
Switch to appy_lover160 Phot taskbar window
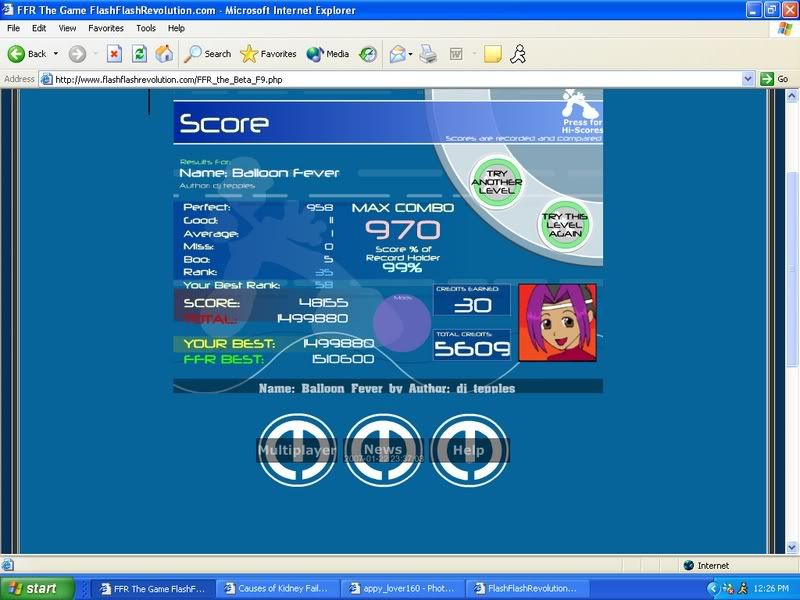tap(402, 588)
